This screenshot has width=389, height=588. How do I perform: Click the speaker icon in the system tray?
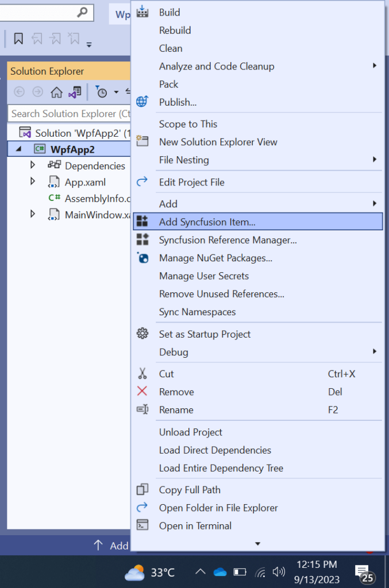279,572
